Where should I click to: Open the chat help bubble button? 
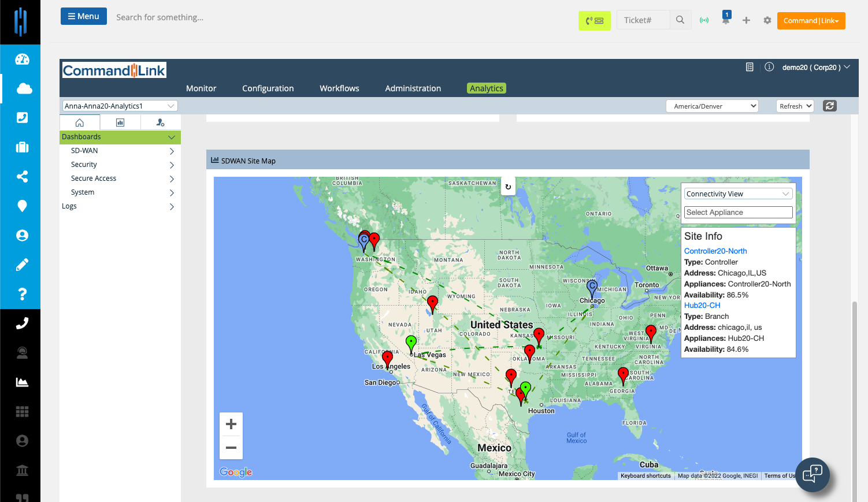click(813, 475)
